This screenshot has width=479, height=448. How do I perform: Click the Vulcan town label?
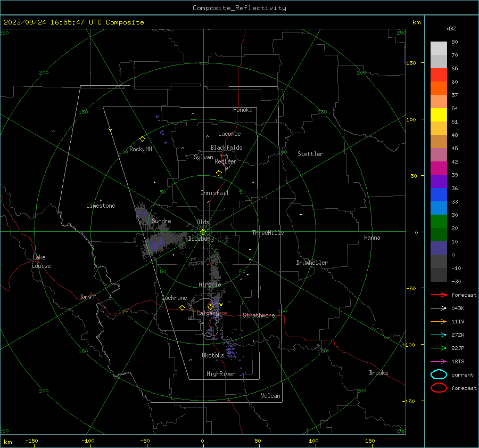pos(270,396)
